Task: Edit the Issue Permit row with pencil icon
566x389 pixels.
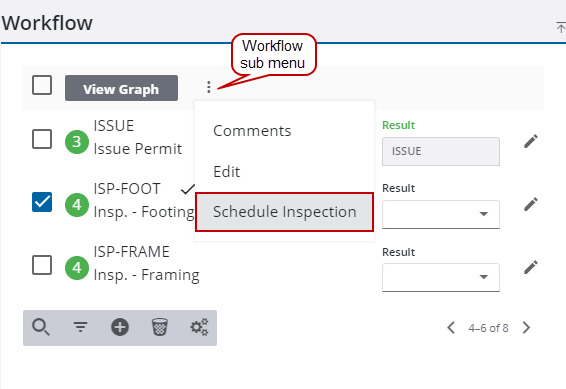Action: pos(531,141)
